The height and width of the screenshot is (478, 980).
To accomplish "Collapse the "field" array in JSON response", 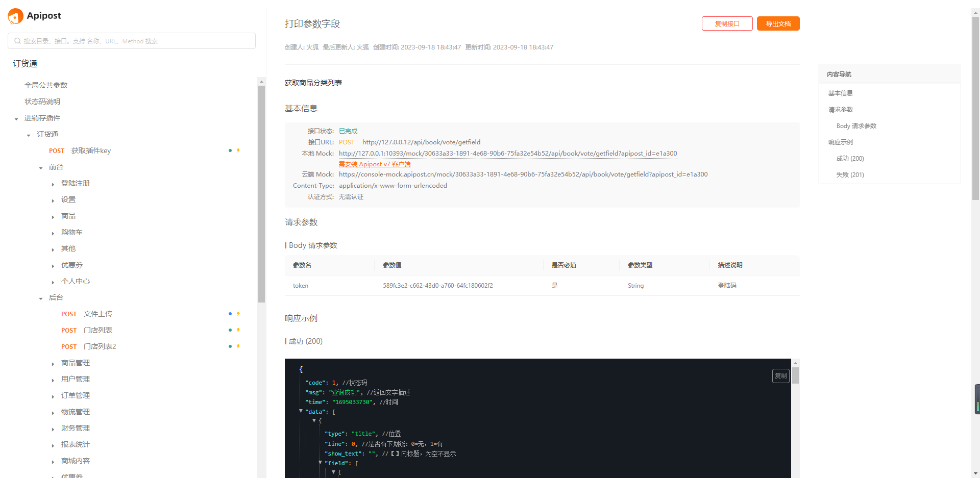I will pyautogui.click(x=321, y=463).
